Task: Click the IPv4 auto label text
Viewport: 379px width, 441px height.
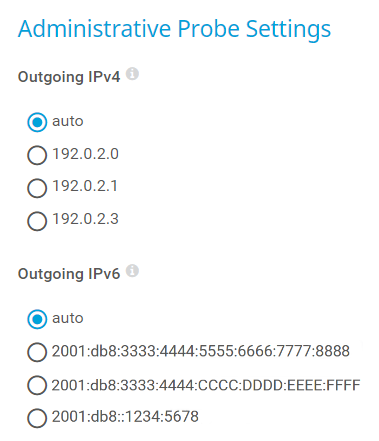Action: (x=68, y=121)
